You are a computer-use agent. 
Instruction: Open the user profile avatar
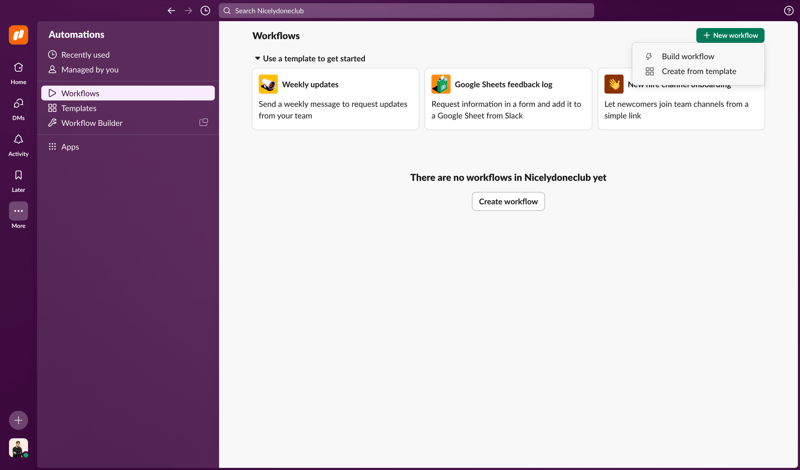[x=18, y=448]
